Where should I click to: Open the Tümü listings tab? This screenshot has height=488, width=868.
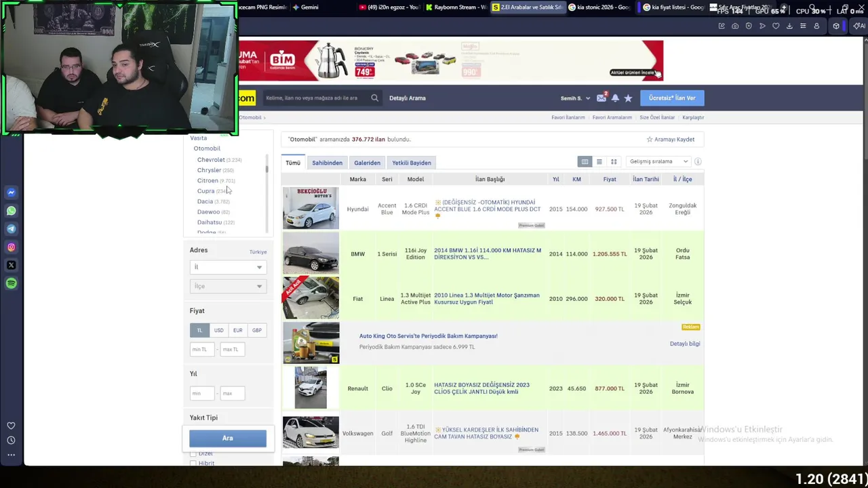(293, 163)
